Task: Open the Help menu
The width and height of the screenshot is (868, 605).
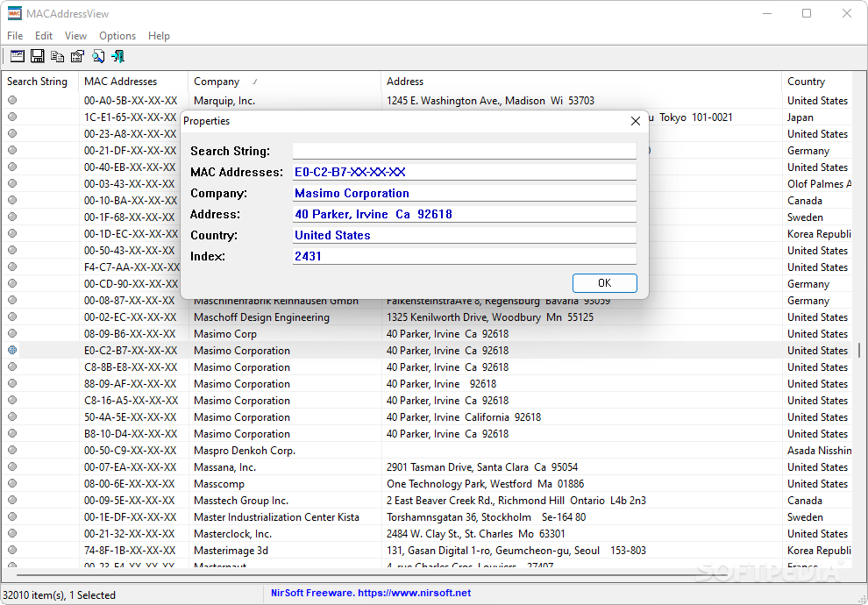Action: [x=159, y=35]
